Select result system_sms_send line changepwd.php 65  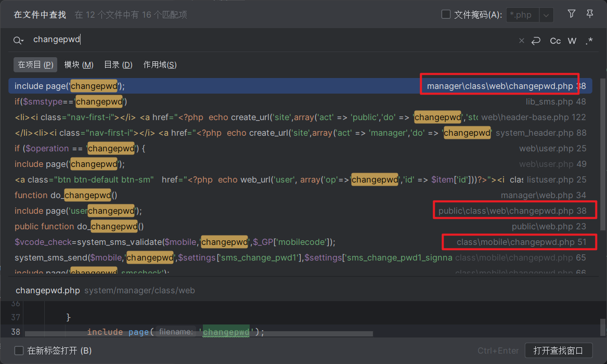pos(301,257)
